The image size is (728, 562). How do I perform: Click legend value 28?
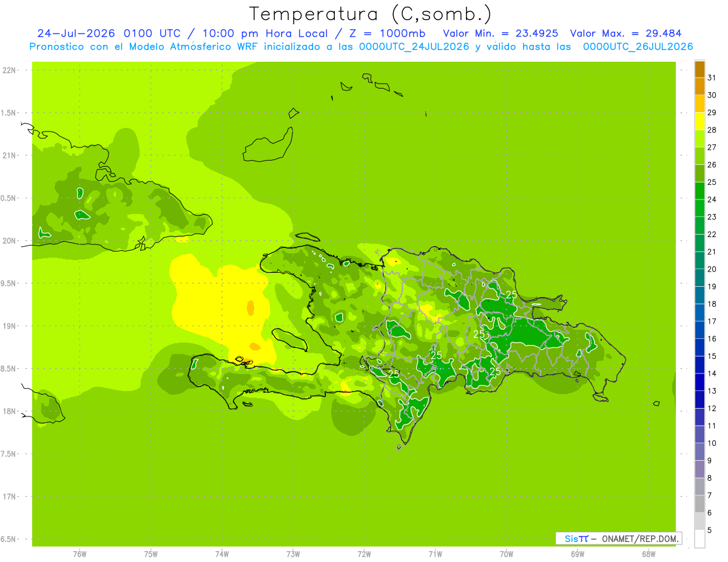click(x=712, y=130)
